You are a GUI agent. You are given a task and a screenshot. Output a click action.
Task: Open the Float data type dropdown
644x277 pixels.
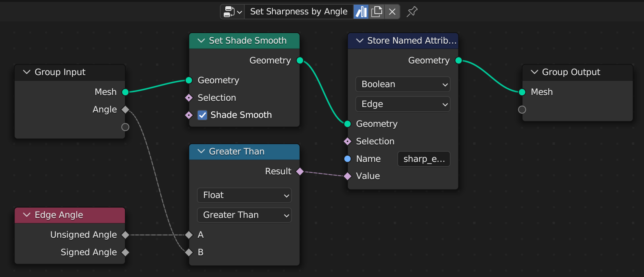point(244,195)
